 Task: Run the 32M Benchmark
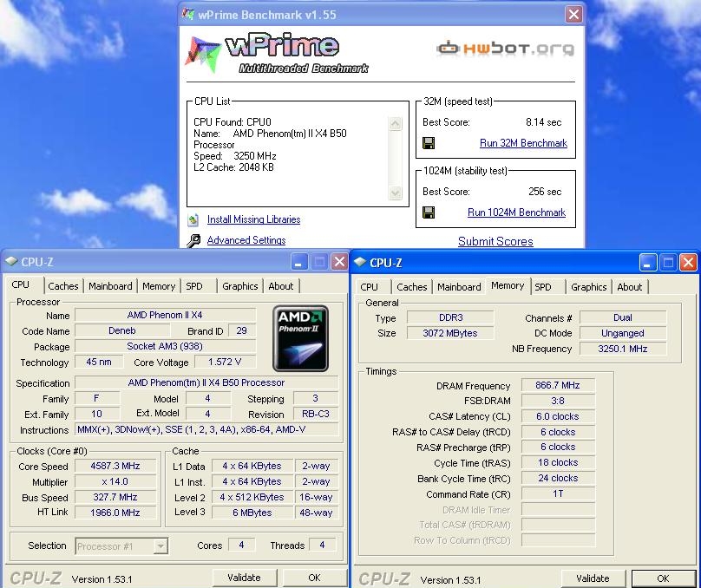point(523,143)
